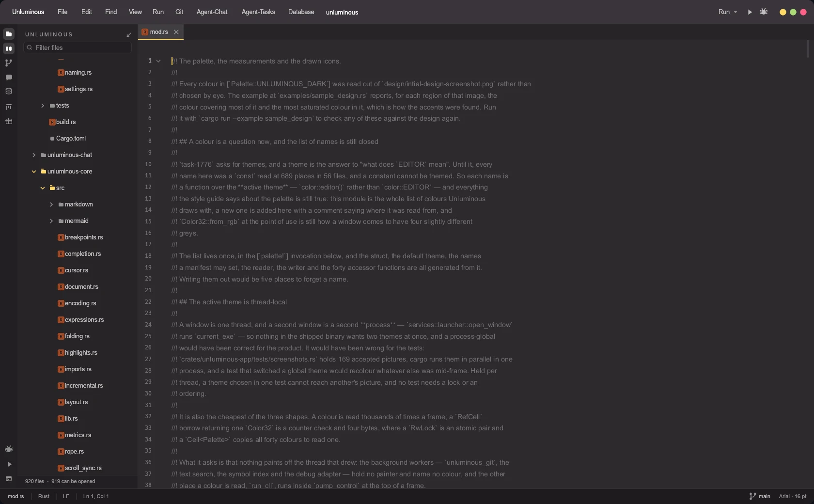Open the Agent-Chat menu
This screenshot has width=814, height=504.
(212, 12)
